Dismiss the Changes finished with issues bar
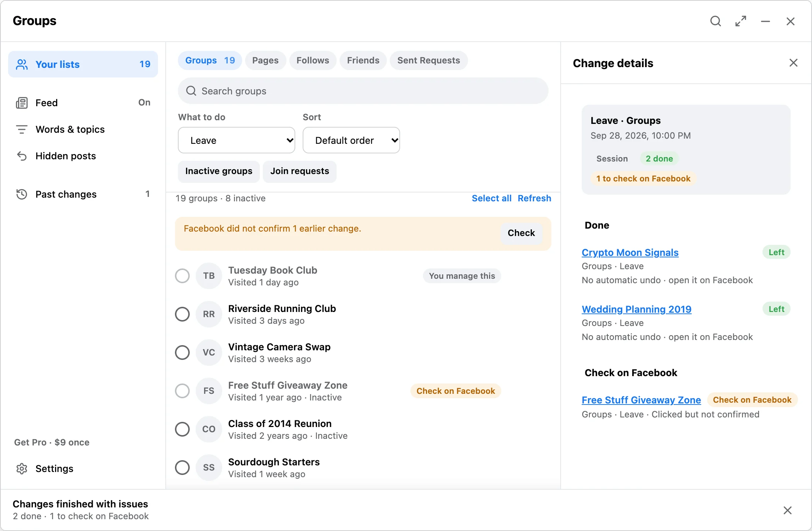Viewport: 812px width, 531px height. click(788, 510)
